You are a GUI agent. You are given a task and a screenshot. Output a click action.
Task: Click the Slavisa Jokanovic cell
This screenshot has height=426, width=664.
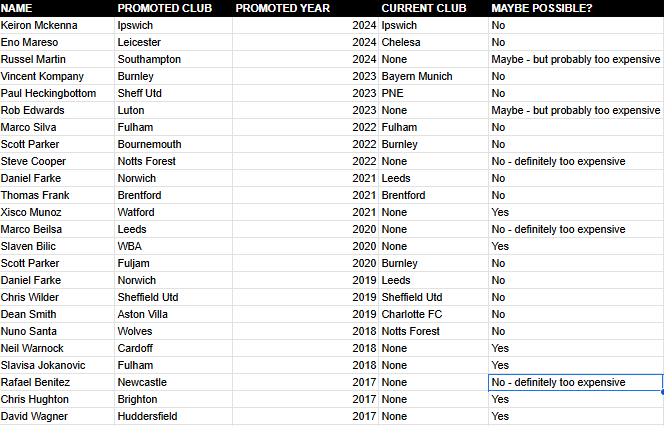coord(57,365)
